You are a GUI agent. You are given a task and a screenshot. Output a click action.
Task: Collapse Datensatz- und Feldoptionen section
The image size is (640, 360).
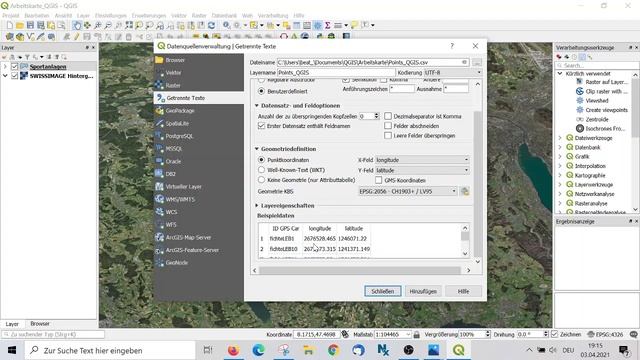click(x=257, y=106)
